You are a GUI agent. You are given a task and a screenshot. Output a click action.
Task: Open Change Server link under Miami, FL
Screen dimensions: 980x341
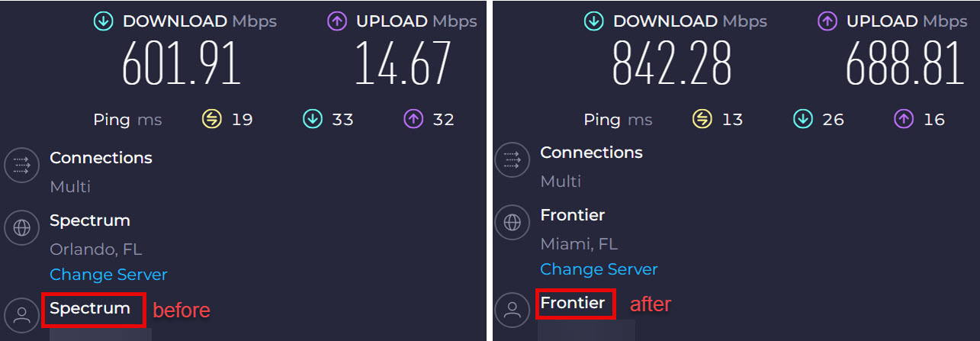pyautogui.click(x=599, y=269)
